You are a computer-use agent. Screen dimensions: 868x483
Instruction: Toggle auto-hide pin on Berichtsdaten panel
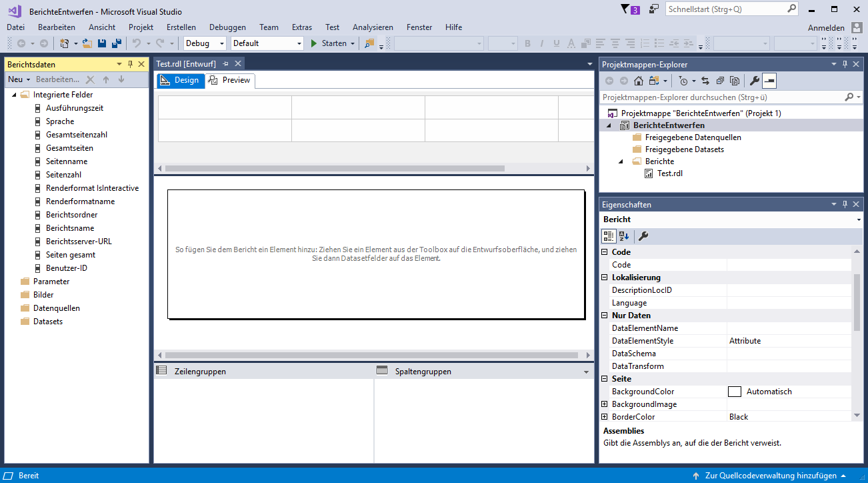pos(130,64)
